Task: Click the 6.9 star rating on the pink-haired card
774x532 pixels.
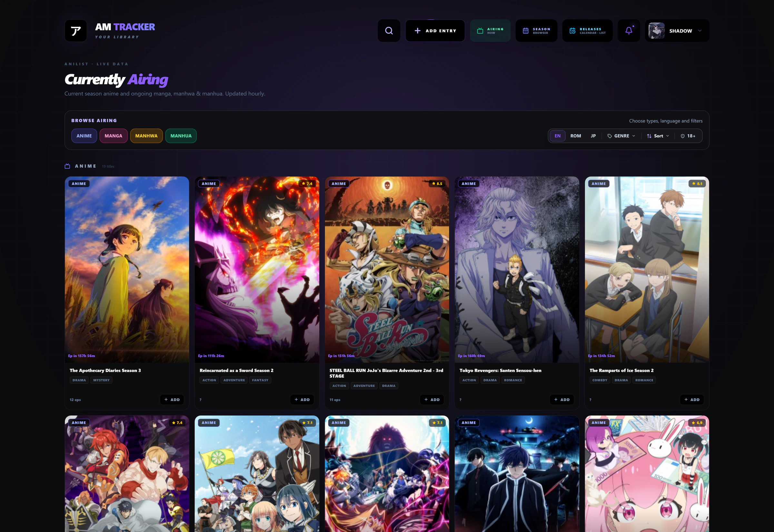Action: click(x=697, y=423)
